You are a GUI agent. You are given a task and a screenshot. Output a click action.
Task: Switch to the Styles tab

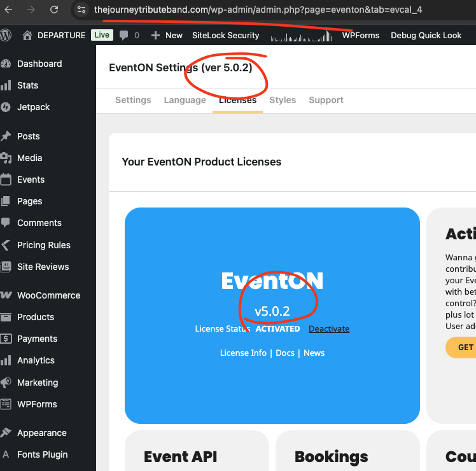283,100
